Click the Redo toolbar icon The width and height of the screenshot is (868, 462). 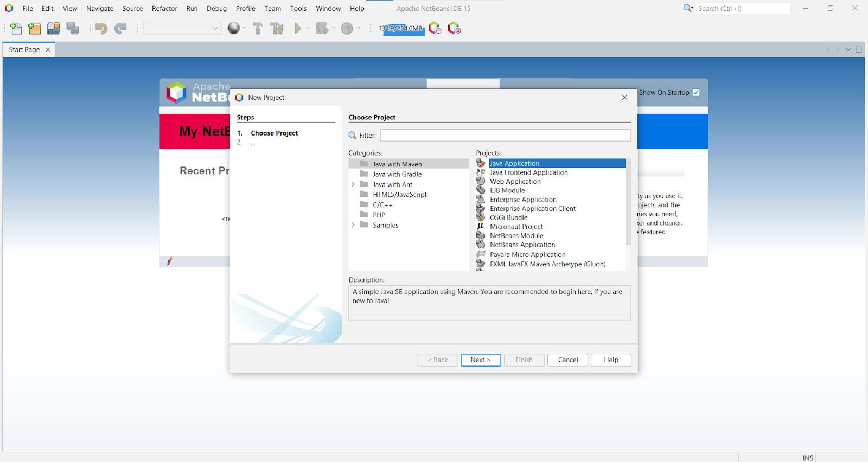coord(120,28)
